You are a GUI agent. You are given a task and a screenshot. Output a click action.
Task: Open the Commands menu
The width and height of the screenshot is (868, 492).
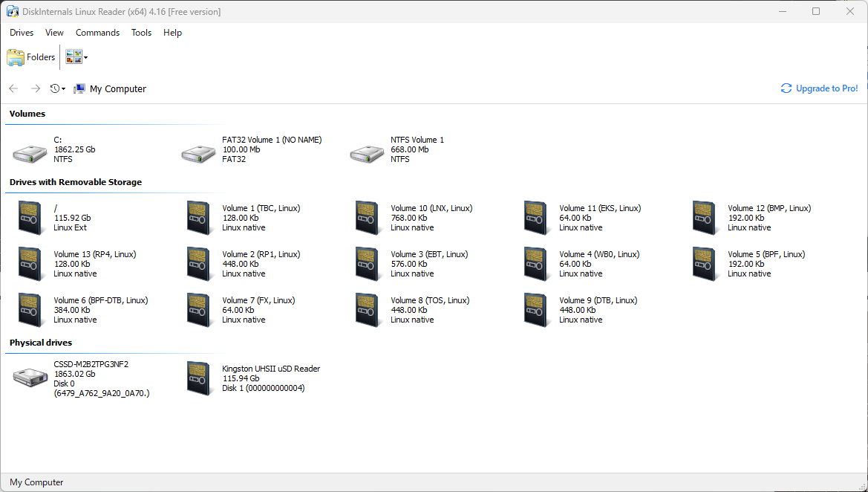[x=97, y=33]
